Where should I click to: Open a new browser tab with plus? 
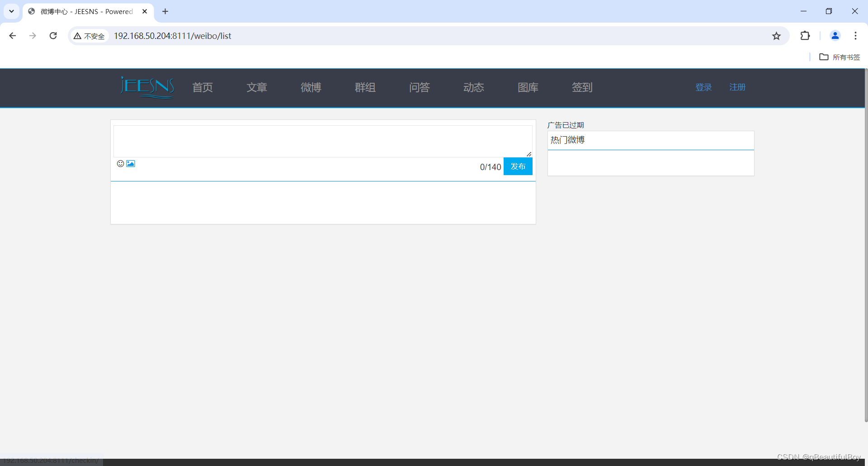pyautogui.click(x=165, y=11)
